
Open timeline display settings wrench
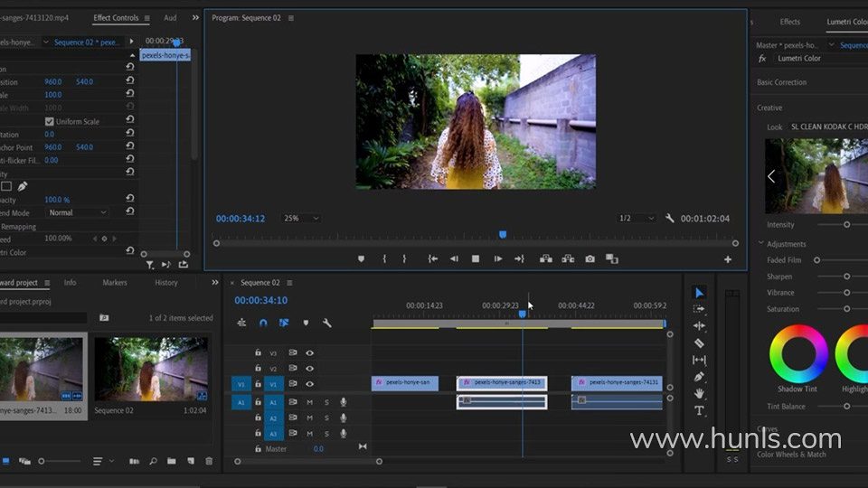pos(326,323)
